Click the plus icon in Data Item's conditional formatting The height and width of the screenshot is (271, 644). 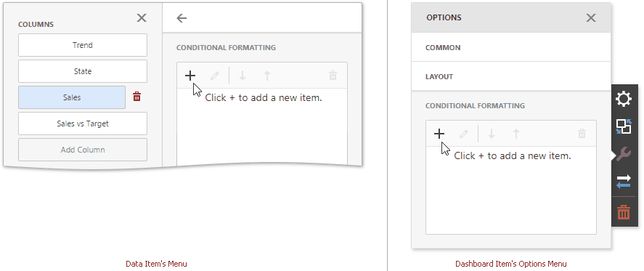(190, 76)
